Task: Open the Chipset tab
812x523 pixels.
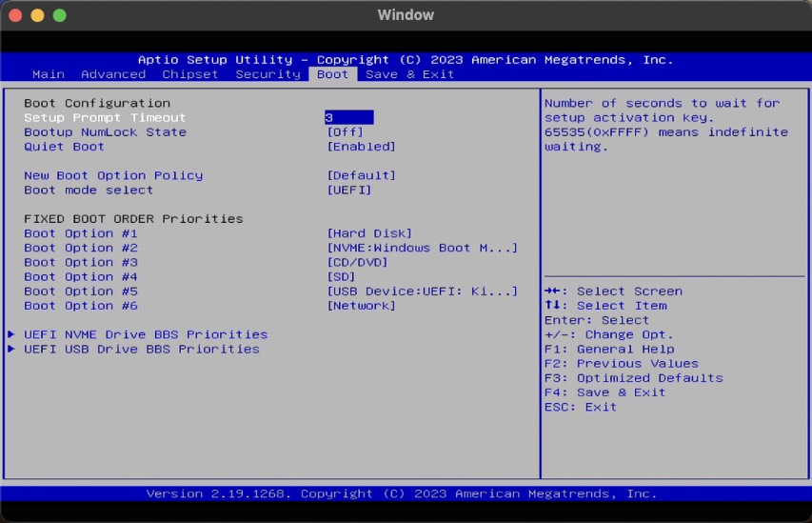Action: coord(190,74)
